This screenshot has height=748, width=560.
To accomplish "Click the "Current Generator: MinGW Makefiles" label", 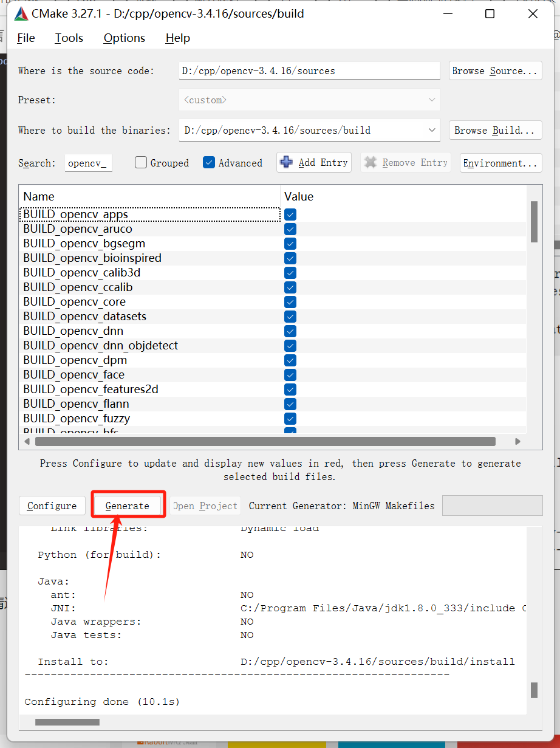I will [342, 506].
